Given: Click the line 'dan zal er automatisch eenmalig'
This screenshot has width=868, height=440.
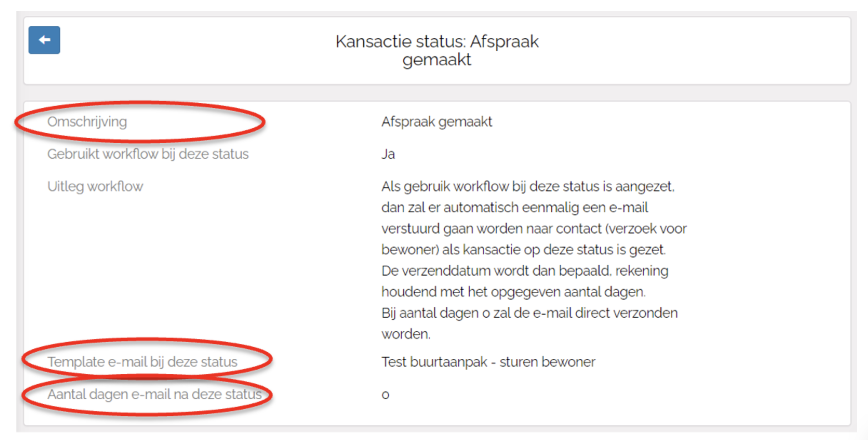Looking at the screenshot, I should (514, 208).
